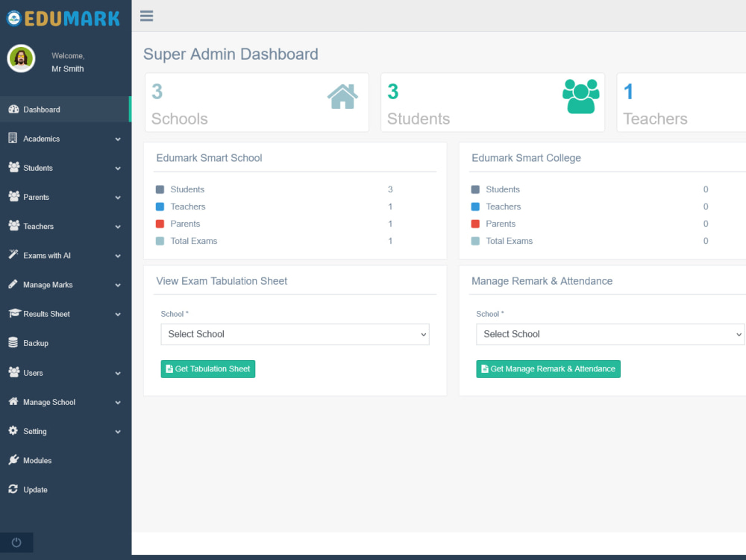Open the Schools summary card
The height and width of the screenshot is (560, 746).
click(257, 102)
